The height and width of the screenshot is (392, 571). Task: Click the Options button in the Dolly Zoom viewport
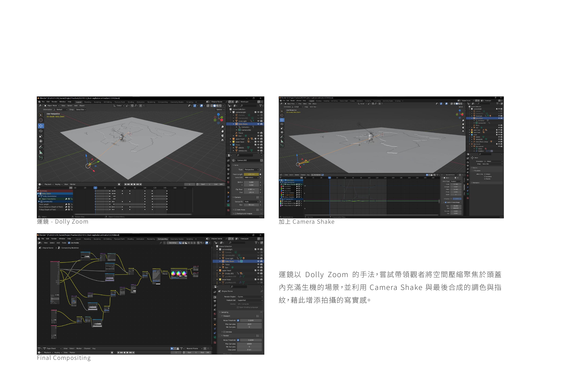220,109
